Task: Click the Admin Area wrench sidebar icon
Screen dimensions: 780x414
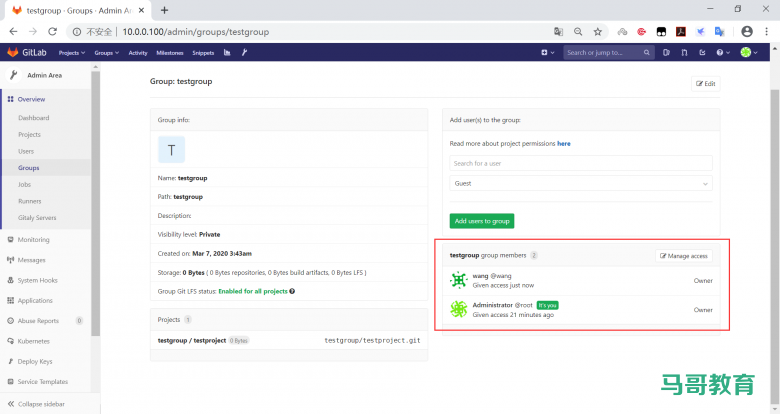Action: 13,75
